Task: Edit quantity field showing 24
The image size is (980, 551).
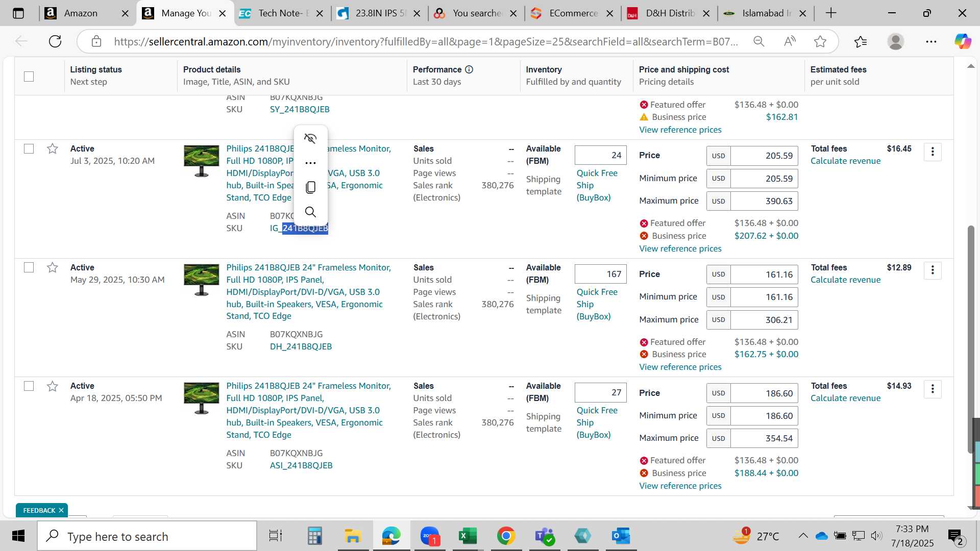Action: [x=600, y=155]
